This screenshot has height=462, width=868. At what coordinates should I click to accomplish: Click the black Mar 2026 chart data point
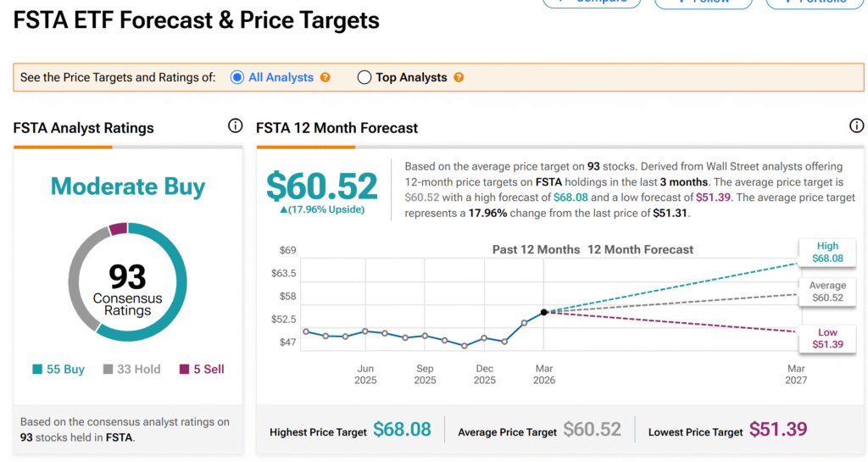point(543,312)
